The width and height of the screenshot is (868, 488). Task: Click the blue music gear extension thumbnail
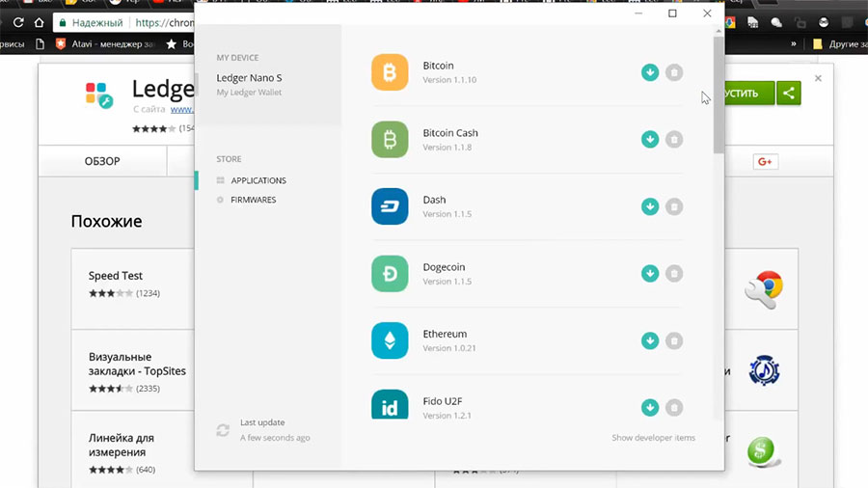[x=764, y=370]
